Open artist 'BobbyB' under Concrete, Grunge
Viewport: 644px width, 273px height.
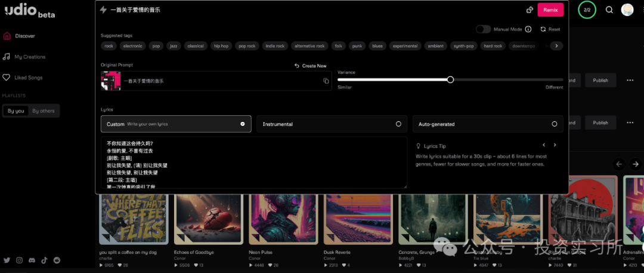pos(406,258)
